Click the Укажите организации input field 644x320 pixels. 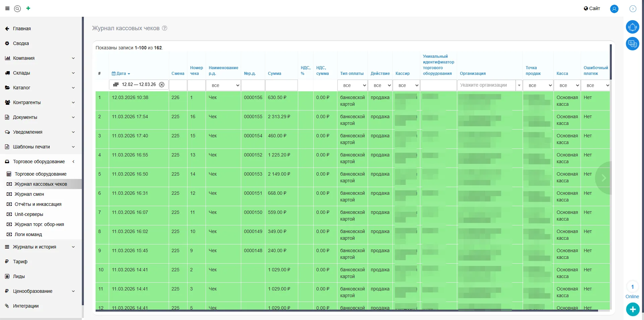point(486,85)
